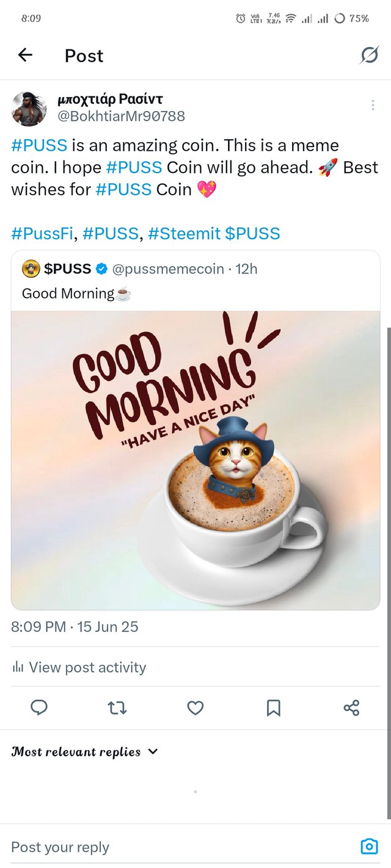Tap the repost arrows icon
The image size is (391, 868).
pyautogui.click(x=117, y=707)
